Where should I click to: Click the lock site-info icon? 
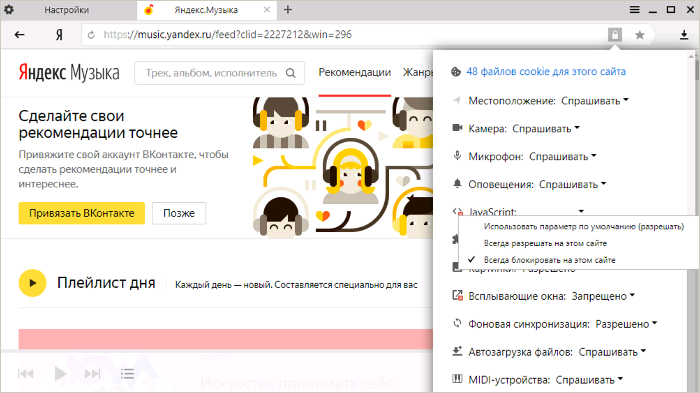click(615, 34)
